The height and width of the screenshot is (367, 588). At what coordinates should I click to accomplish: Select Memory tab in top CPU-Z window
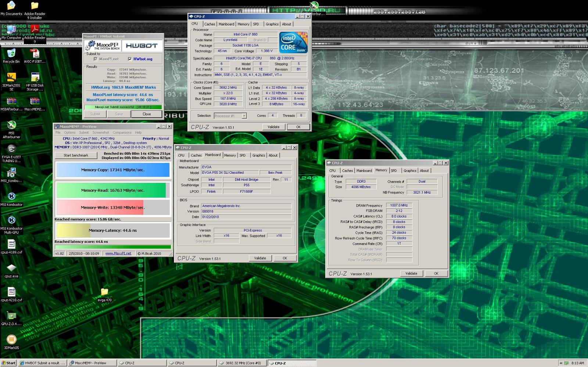(243, 24)
